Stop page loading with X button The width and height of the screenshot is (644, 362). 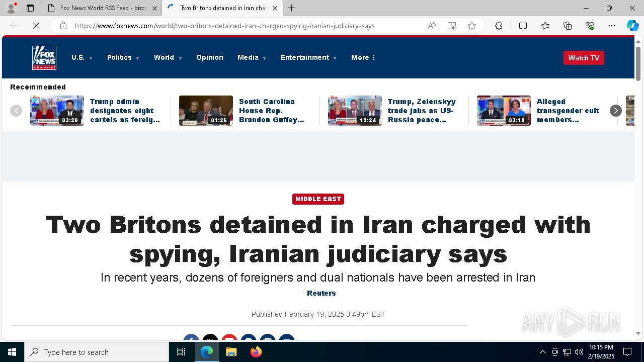36,26
